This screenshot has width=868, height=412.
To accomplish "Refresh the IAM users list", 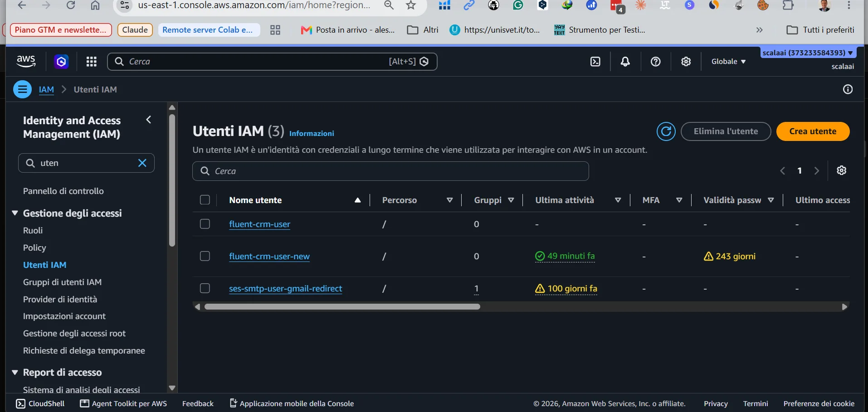I will click(666, 131).
